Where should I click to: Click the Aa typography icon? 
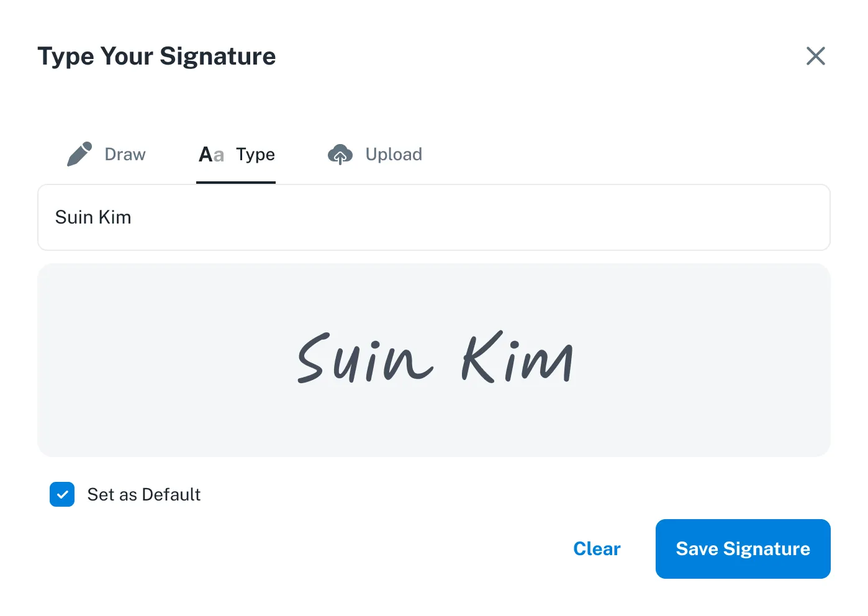tap(211, 154)
